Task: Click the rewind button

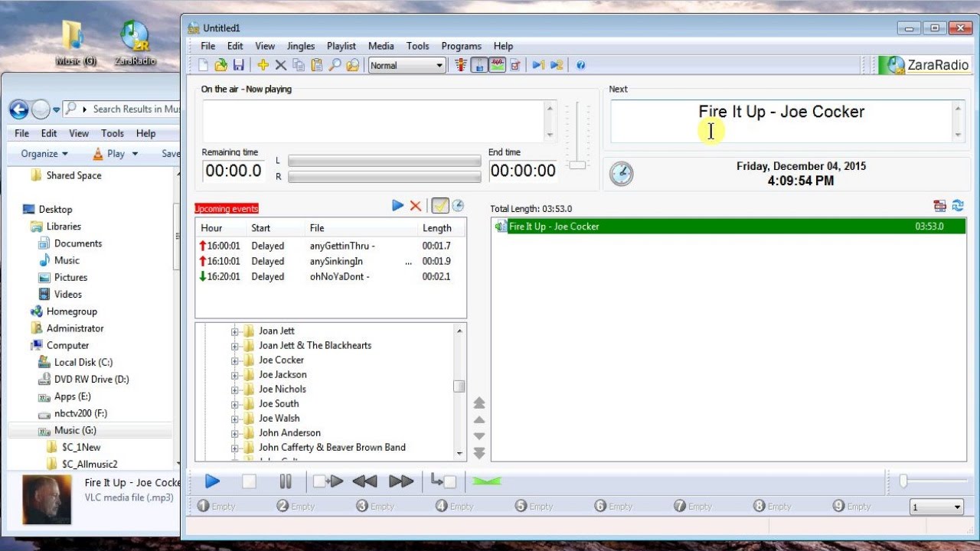Action: 364,481
